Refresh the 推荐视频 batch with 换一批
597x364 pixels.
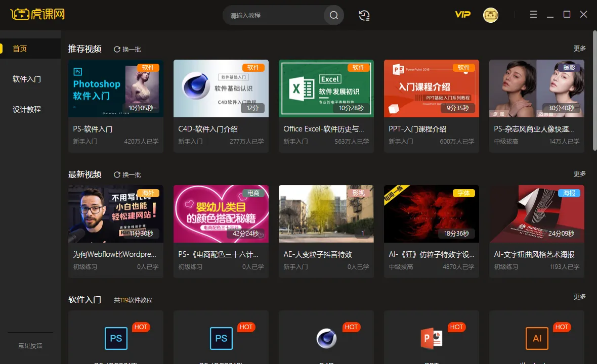click(x=127, y=50)
